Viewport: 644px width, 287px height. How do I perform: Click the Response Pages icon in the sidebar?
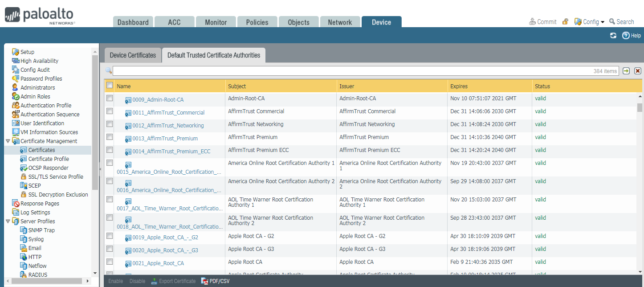[16, 204]
